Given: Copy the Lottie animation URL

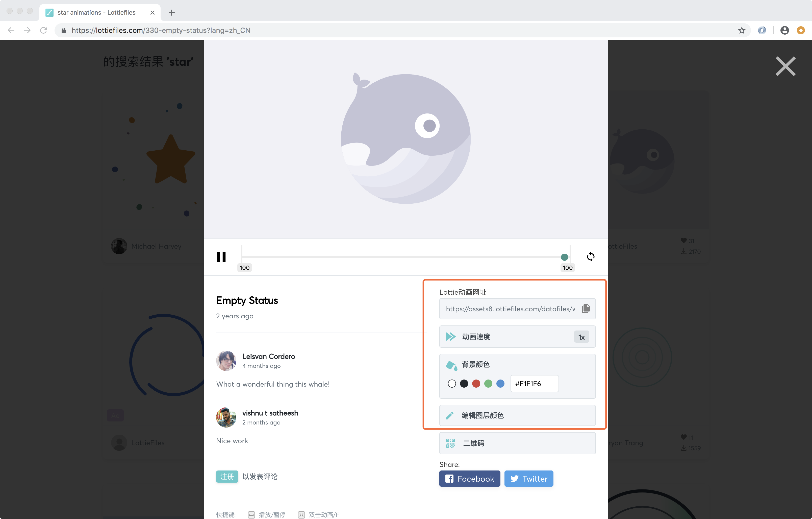Looking at the screenshot, I should pos(586,309).
